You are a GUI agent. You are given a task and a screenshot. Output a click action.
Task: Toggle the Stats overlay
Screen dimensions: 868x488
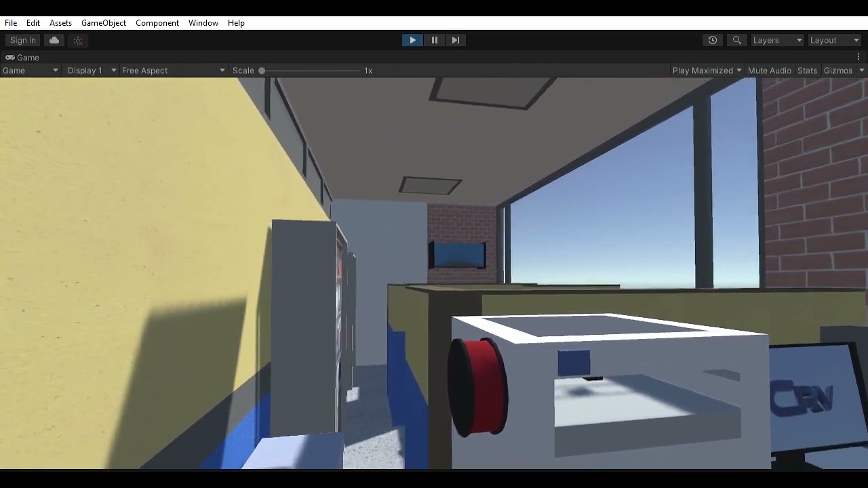tap(807, 70)
